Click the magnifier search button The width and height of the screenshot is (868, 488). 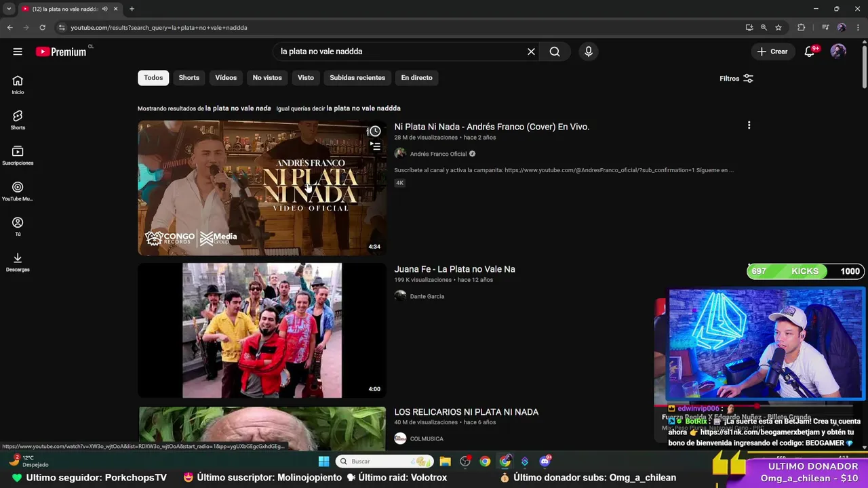[555, 52]
